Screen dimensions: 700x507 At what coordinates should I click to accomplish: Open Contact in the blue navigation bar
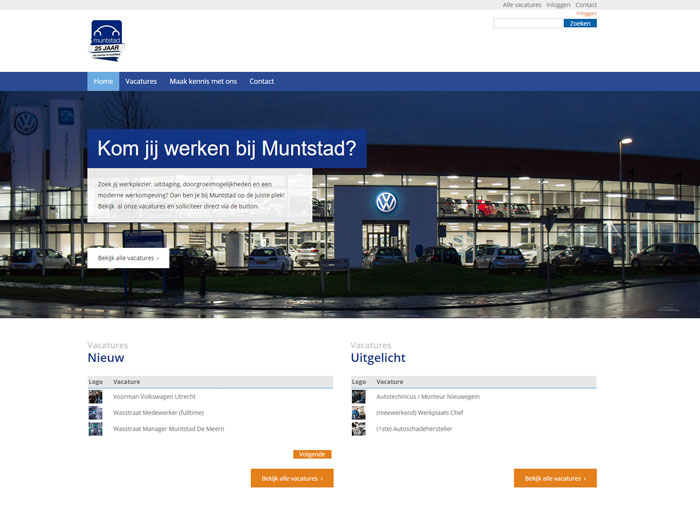click(x=262, y=81)
